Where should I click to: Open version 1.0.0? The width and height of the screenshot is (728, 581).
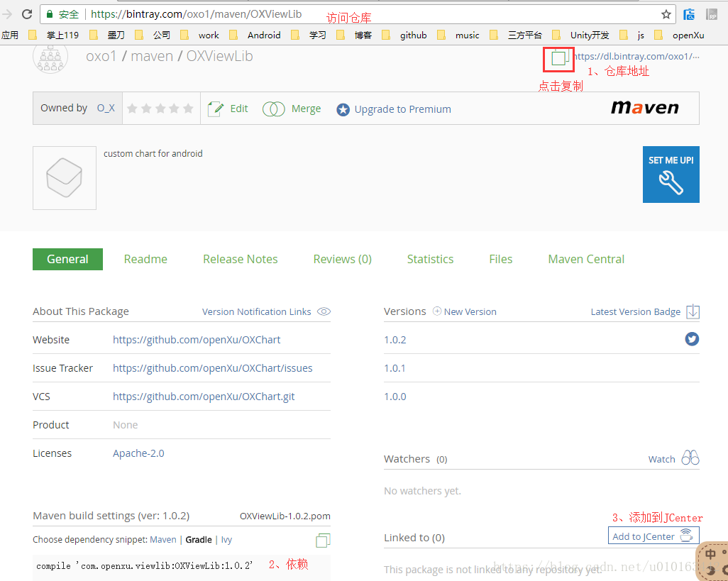(395, 397)
